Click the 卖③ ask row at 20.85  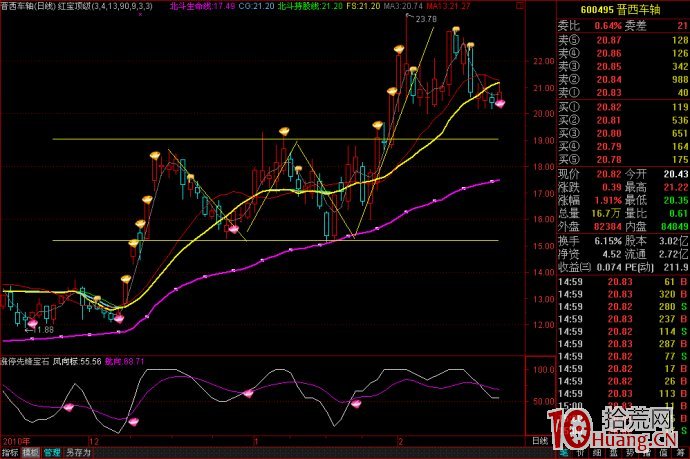pyautogui.click(x=623, y=66)
